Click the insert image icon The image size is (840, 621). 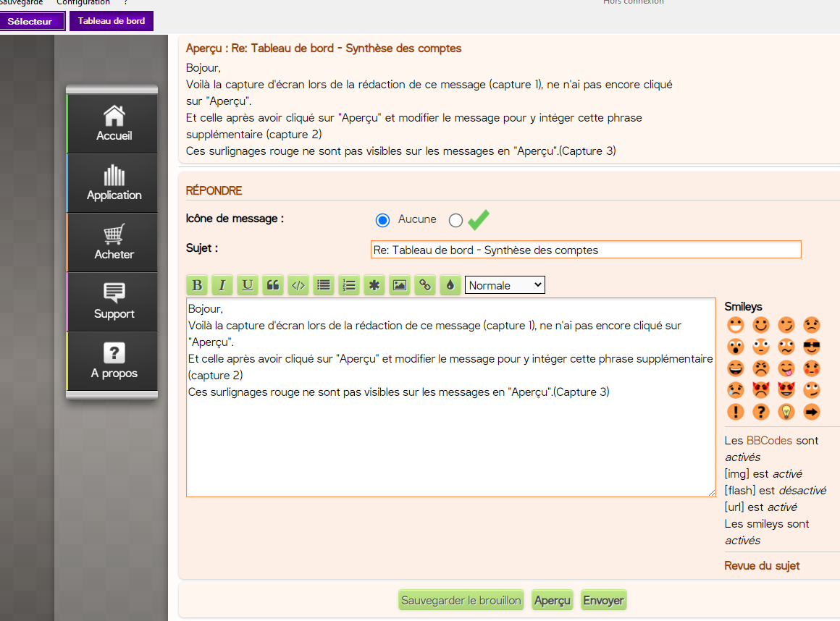click(x=399, y=285)
